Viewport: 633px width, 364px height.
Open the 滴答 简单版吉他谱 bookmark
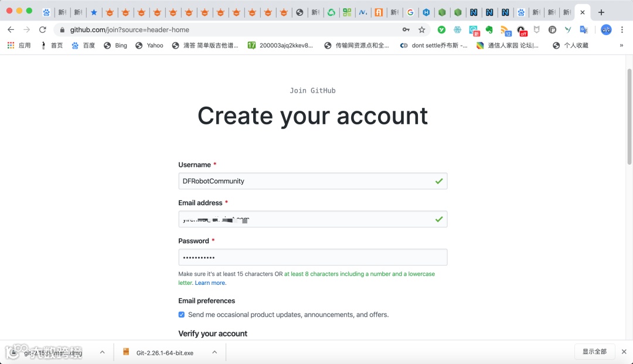(205, 45)
